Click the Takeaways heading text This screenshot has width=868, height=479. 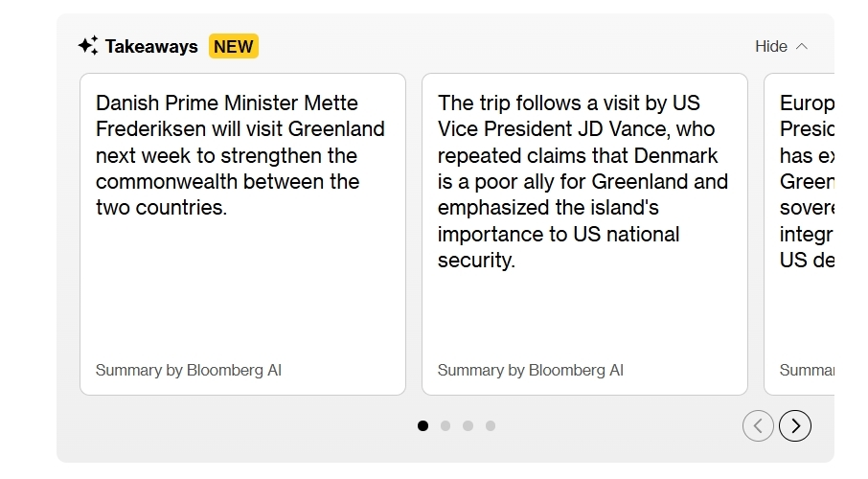[x=151, y=46]
